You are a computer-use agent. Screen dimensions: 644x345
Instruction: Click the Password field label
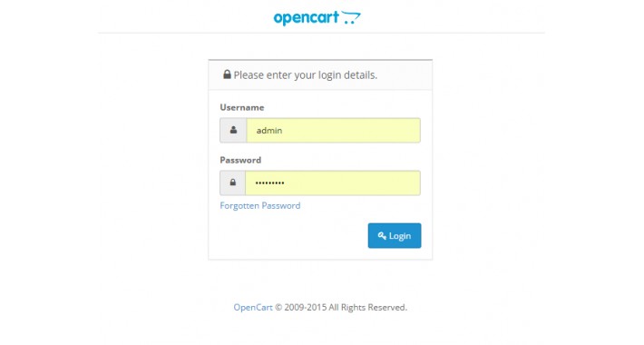[240, 160]
